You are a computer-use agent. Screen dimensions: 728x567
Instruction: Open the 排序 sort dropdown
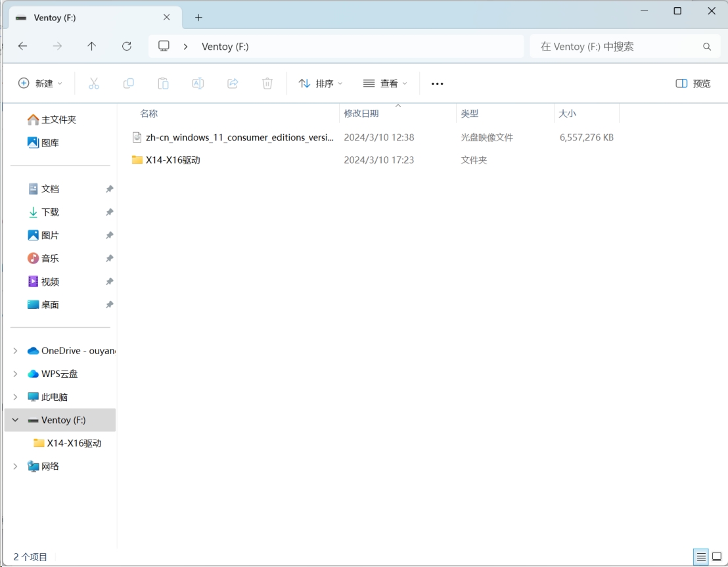coord(321,83)
